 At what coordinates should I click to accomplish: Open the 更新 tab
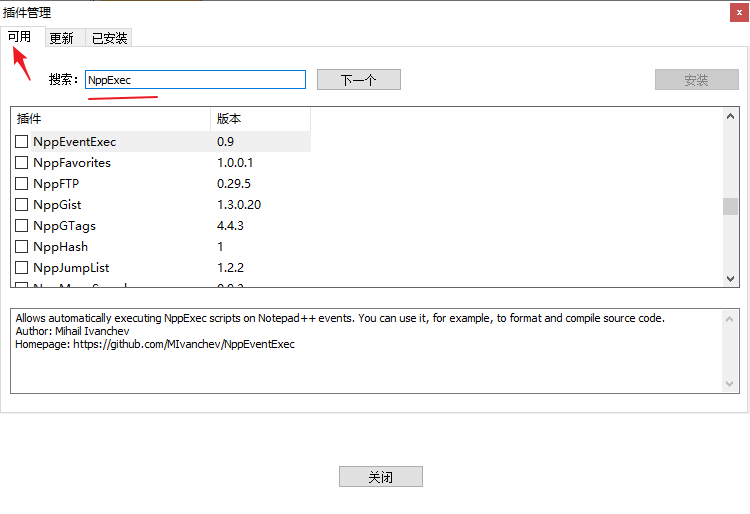(x=61, y=38)
